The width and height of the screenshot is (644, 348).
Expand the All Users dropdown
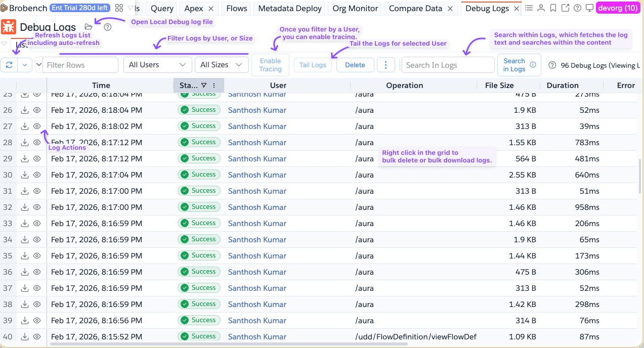[157, 65]
